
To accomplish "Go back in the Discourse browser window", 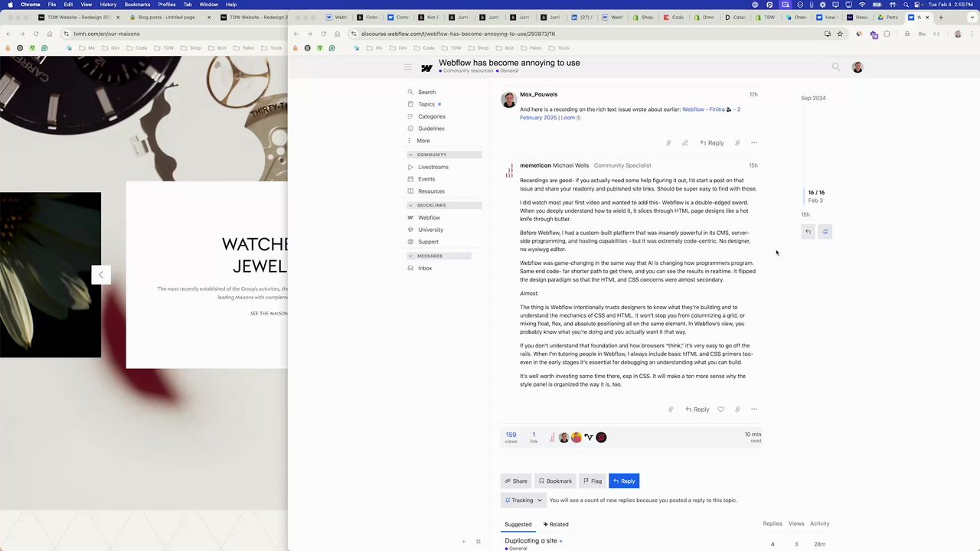I will (x=296, y=34).
